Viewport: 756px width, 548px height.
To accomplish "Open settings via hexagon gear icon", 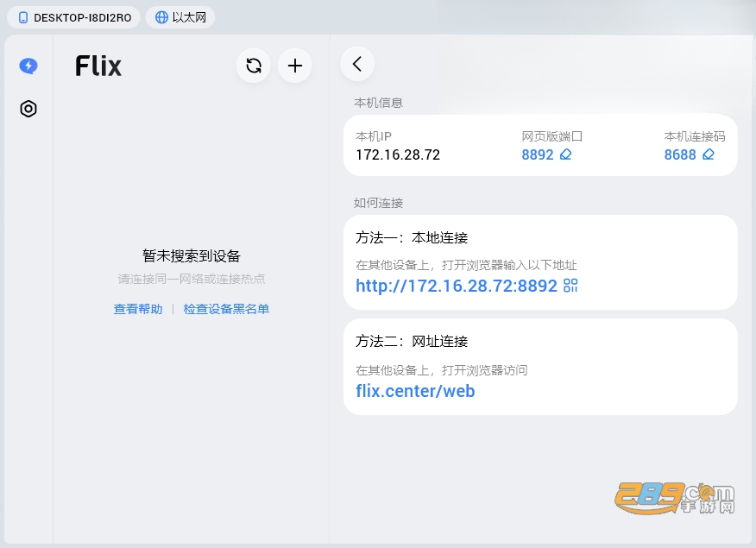I will (x=28, y=109).
